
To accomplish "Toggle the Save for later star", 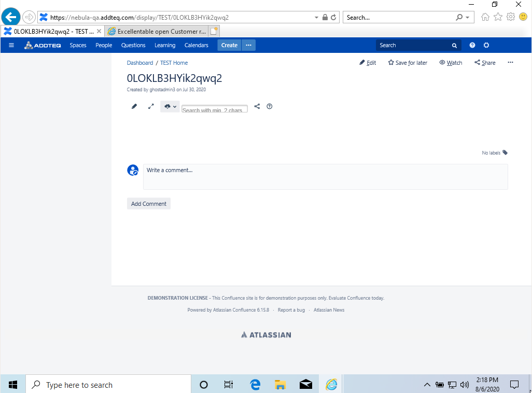I will pyautogui.click(x=408, y=62).
